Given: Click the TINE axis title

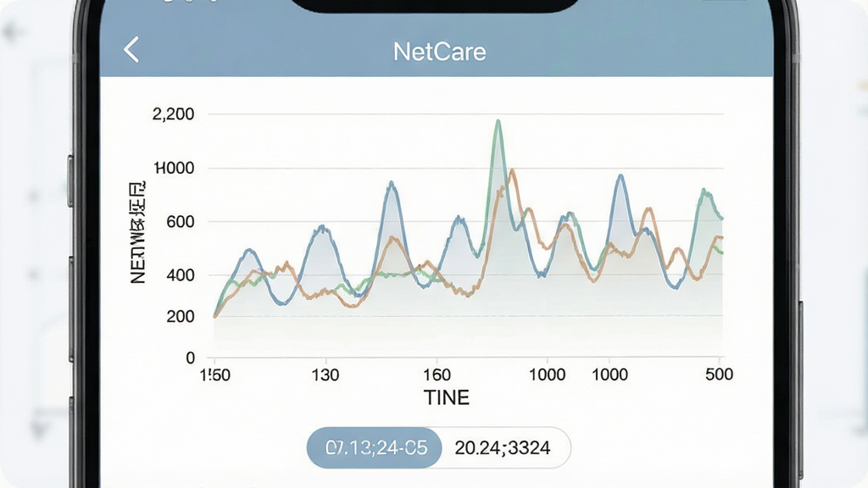Looking at the screenshot, I should pos(446,397).
